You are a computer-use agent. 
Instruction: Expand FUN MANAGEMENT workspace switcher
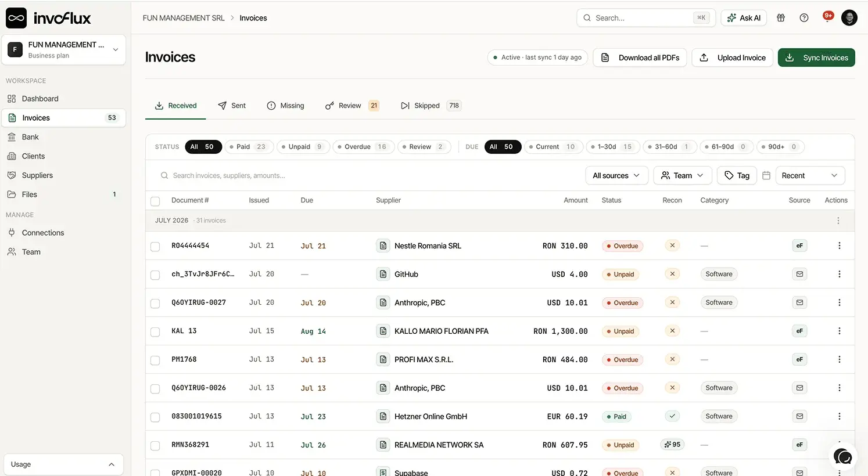(x=64, y=50)
